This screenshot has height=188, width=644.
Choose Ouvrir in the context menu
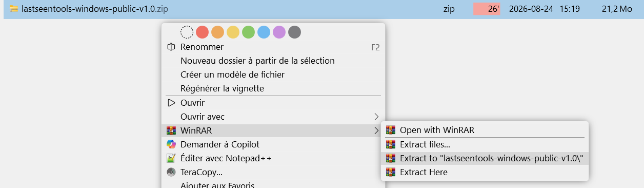[x=273, y=103]
